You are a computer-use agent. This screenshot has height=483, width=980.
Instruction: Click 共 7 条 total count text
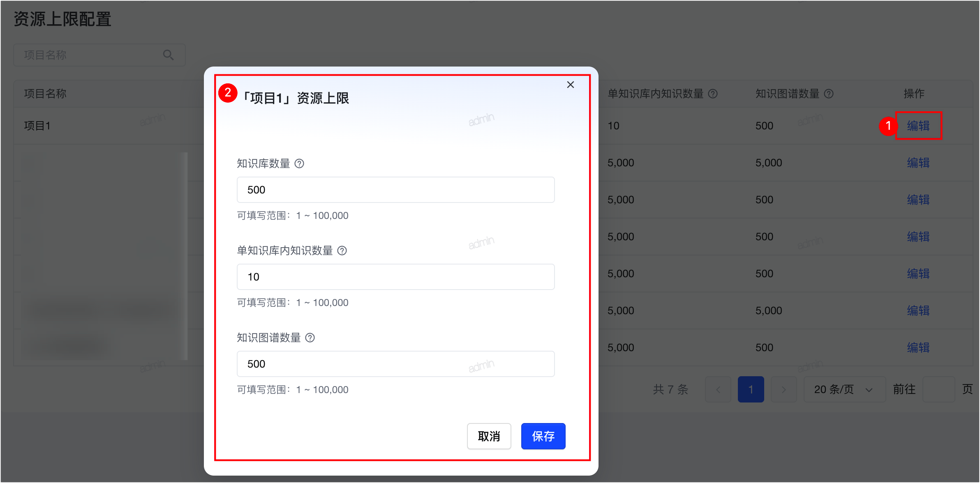coord(670,389)
